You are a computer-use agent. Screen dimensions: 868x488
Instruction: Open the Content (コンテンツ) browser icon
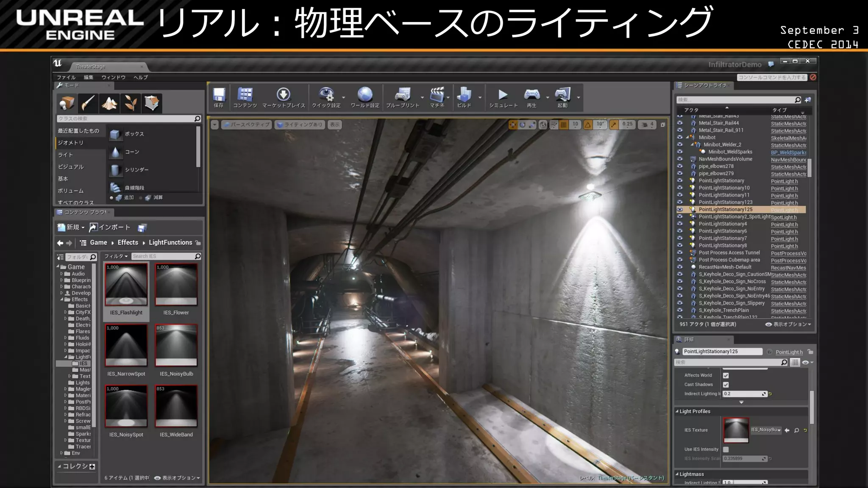245,94
